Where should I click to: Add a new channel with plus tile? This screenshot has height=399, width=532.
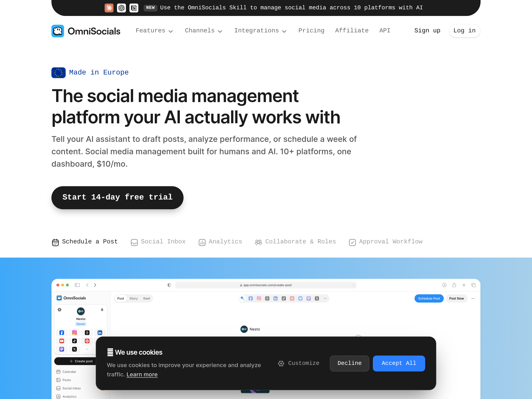click(87, 349)
